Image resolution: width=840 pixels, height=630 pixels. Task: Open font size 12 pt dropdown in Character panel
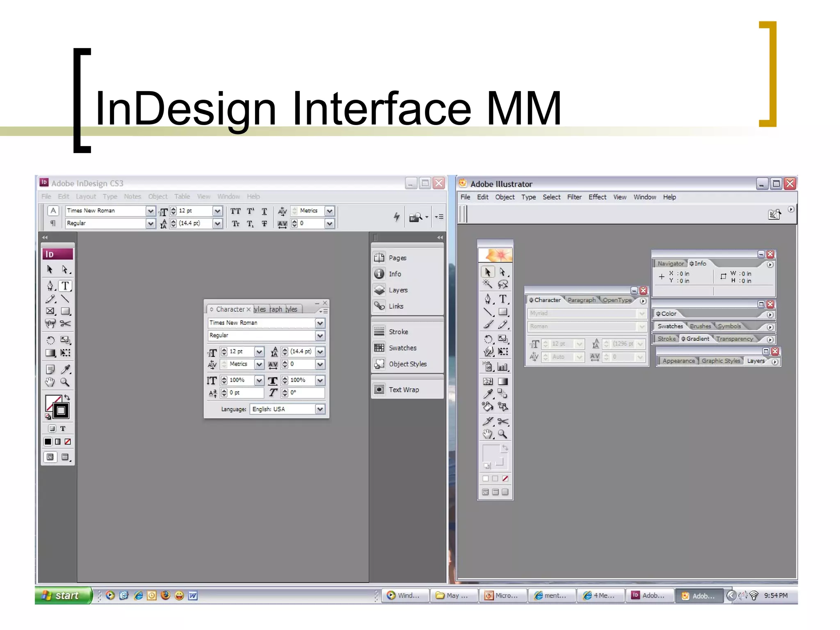click(259, 352)
